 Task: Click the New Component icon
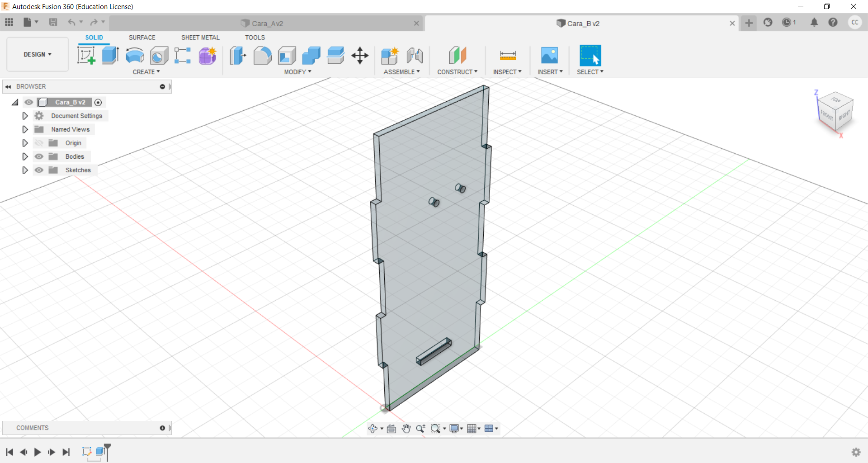click(x=390, y=56)
